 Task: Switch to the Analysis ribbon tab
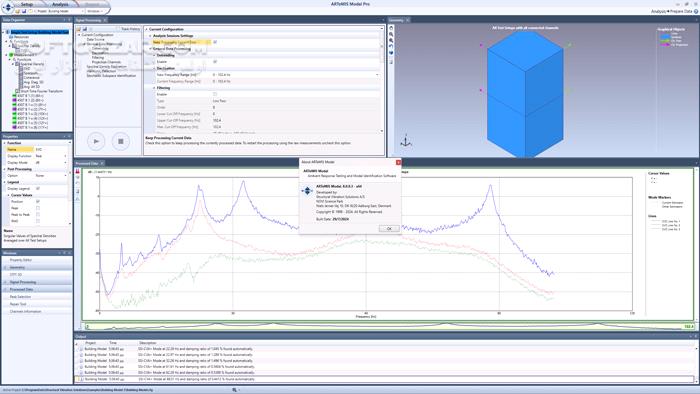60,4
